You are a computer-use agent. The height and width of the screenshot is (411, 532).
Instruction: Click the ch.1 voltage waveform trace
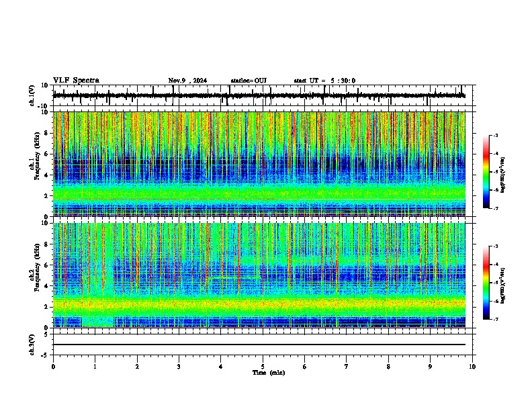(x=259, y=95)
